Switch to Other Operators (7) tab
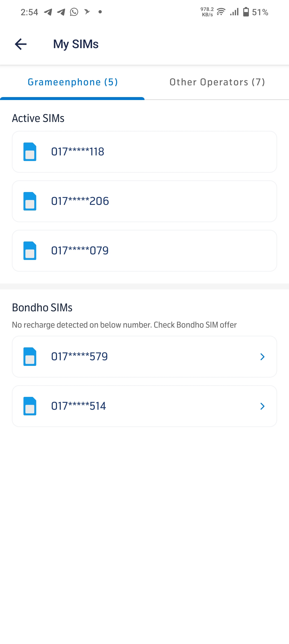This screenshot has width=289, height=644. point(217,82)
